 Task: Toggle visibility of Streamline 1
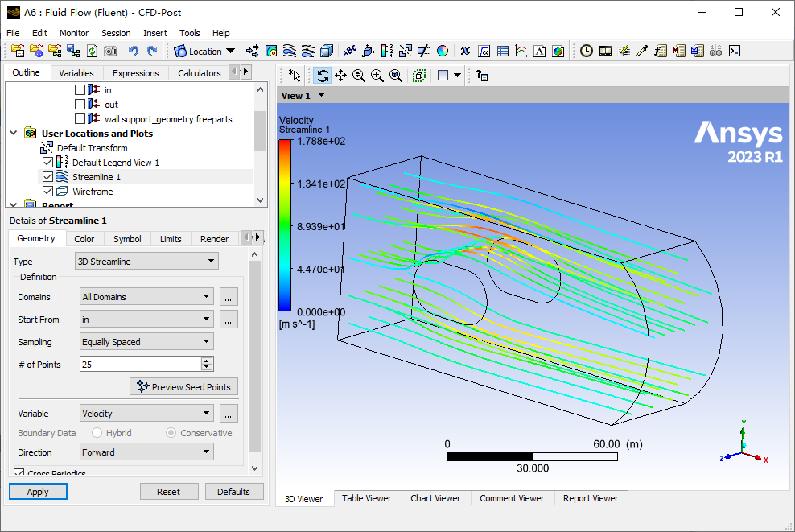(46, 176)
